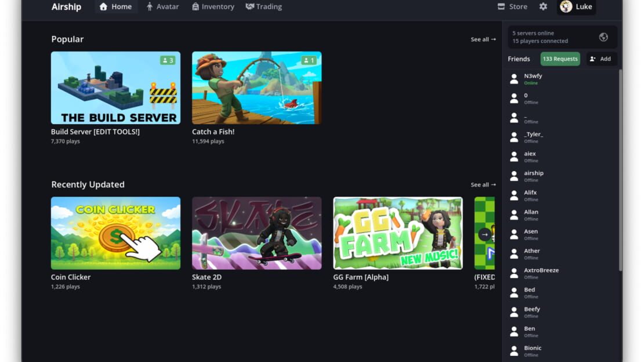Click the storefront icon beside Store
The height and width of the screenshot is (362, 644).
[x=501, y=6]
